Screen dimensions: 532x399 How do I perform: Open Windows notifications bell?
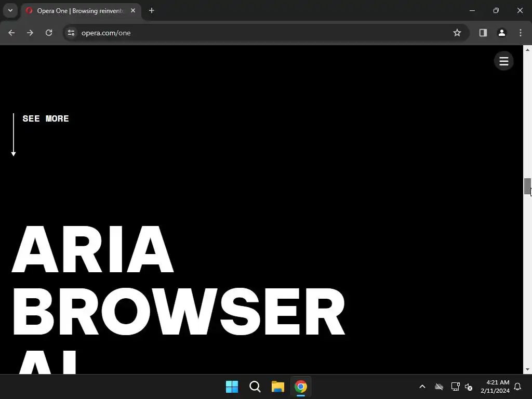[x=517, y=387]
